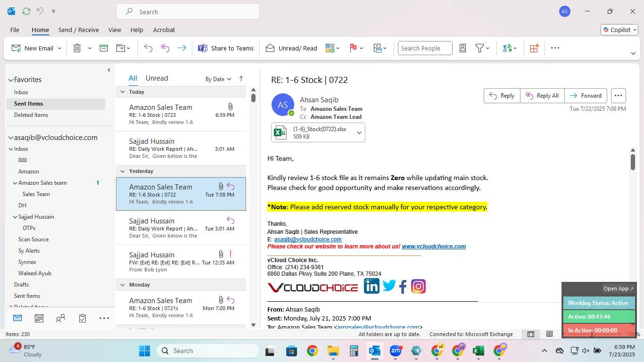Open more navigation options ellipsis
This screenshot has height=362, width=644.
point(104,319)
